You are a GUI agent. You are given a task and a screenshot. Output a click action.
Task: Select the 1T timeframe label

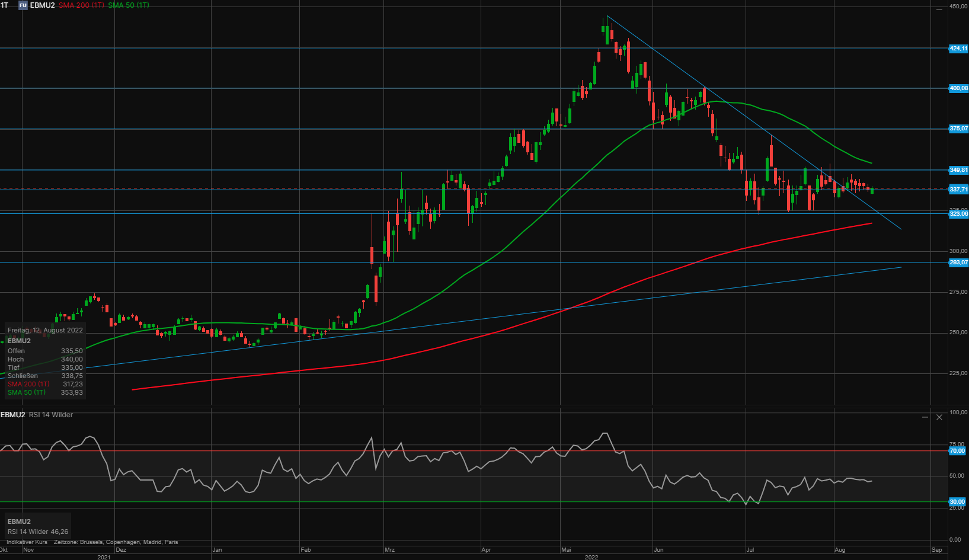(x=5, y=5)
